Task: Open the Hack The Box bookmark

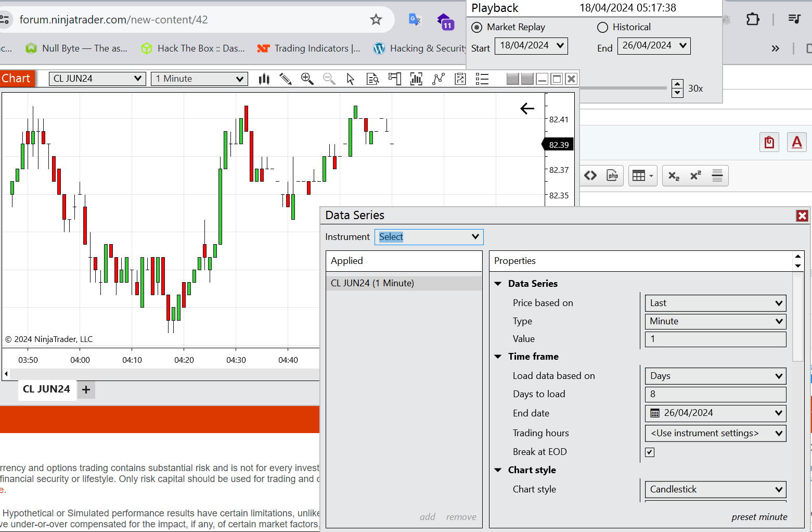Action: [193, 48]
